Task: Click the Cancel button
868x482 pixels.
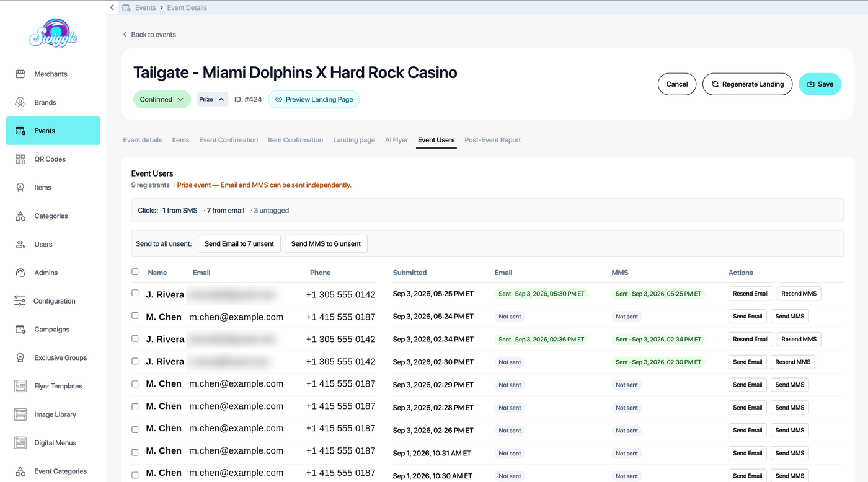Action: pos(677,84)
